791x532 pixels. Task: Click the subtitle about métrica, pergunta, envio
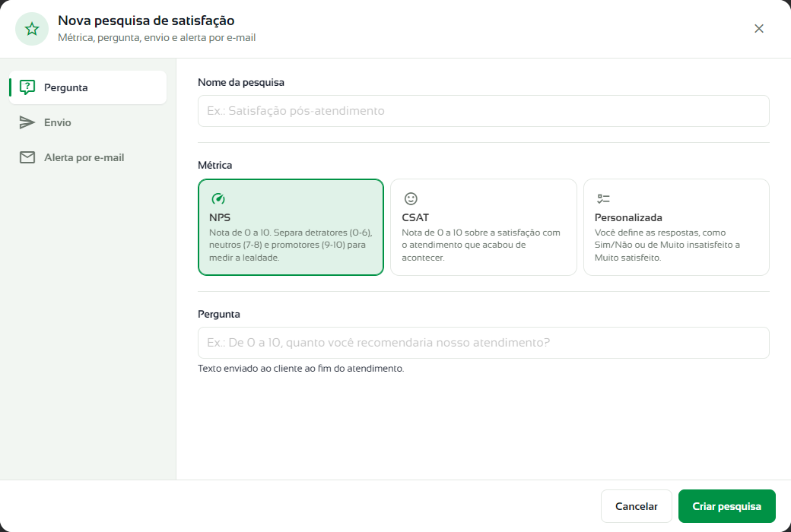[x=157, y=38]
